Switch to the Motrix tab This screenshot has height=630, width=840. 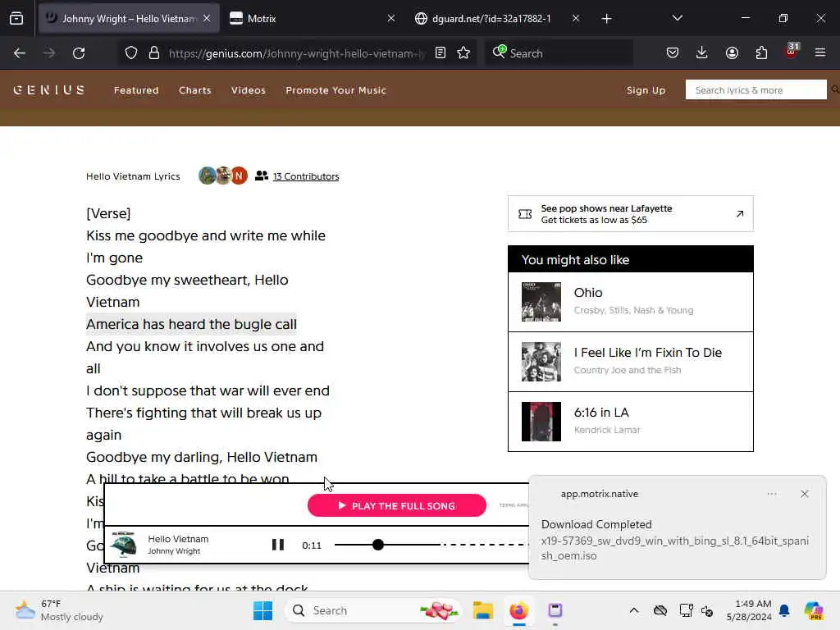(313, 19)
